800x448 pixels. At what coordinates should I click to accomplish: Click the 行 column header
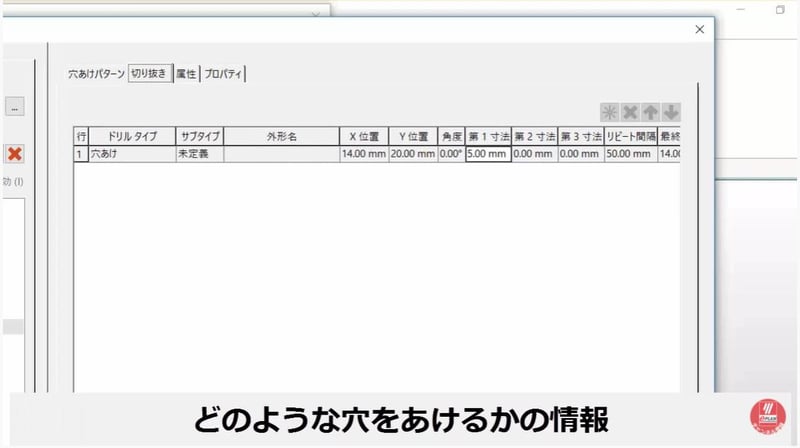(x=81, y=136)
